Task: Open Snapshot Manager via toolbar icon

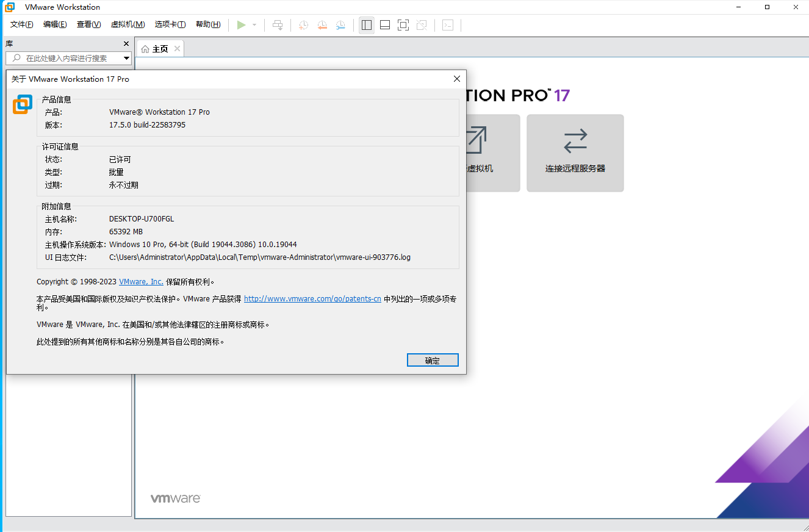Action: tap(340, 25)
